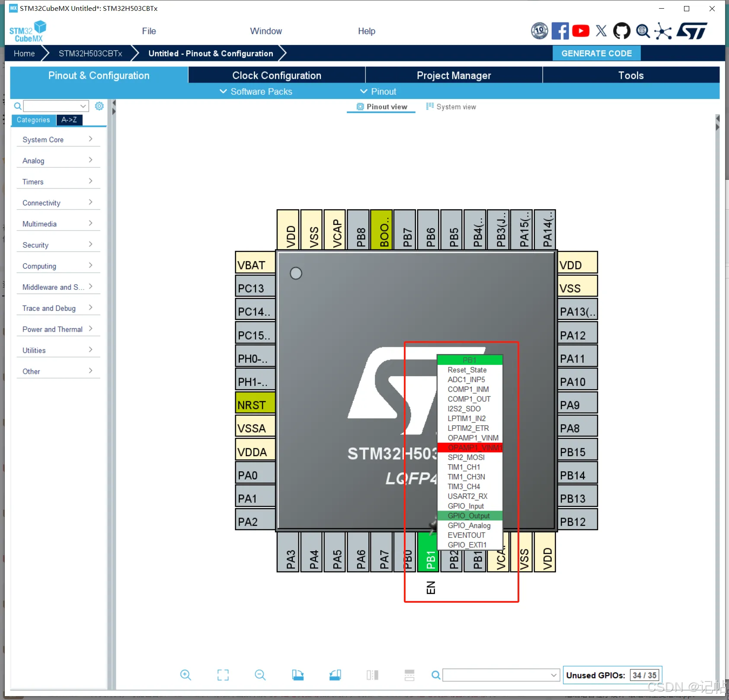Click the STM32CubeMX logo
This screenshot has width=729, height=700.
pos(28,31)
